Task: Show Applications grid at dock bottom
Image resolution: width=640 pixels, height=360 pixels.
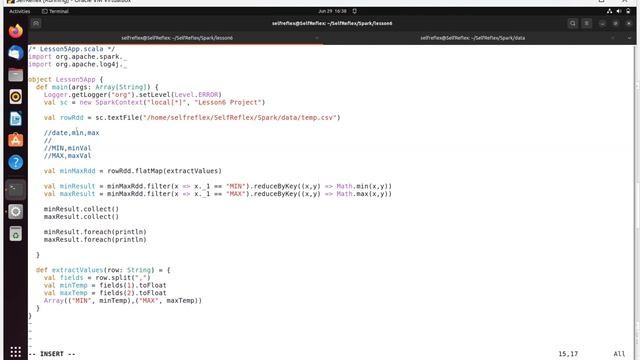Action: tap(16, 351)
